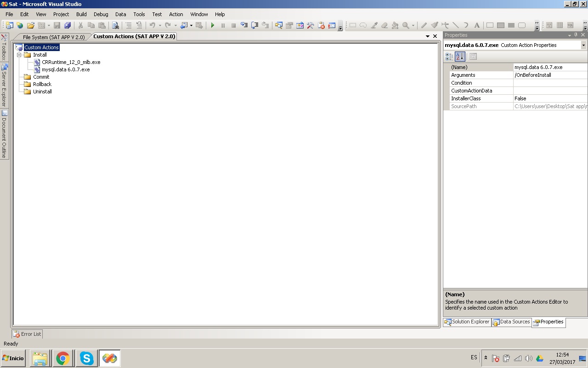Open the Error List panel tab
This screenshot has height=368, width=588.
(27, 334)
